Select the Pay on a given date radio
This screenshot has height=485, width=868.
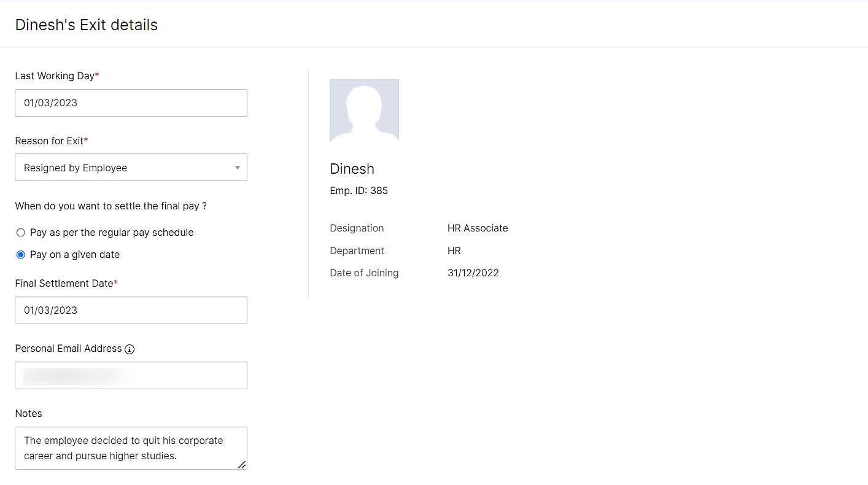tap(21, 255)
